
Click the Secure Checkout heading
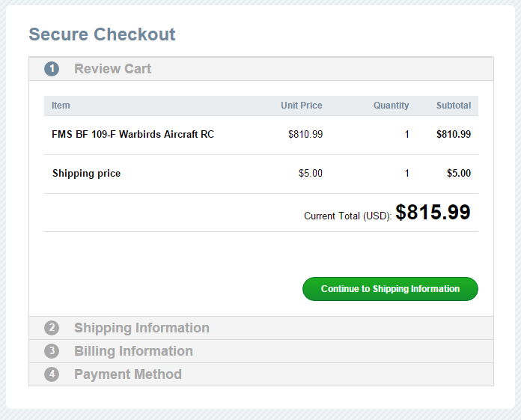click(x=102, y=34)
